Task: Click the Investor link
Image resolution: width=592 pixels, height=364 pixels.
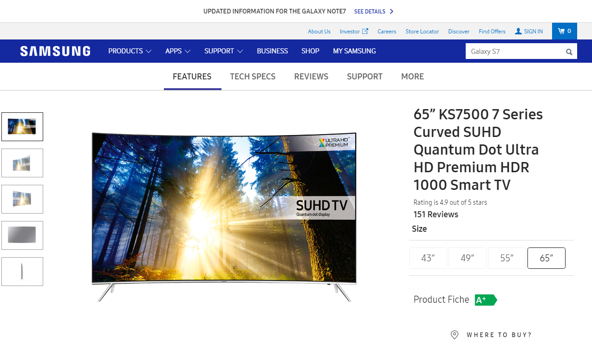Action: (350, 32)
